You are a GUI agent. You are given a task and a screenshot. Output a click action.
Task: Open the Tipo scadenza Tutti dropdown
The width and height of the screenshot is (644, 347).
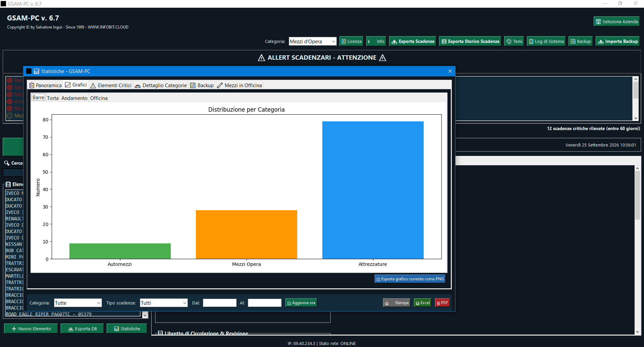(164, 303)
